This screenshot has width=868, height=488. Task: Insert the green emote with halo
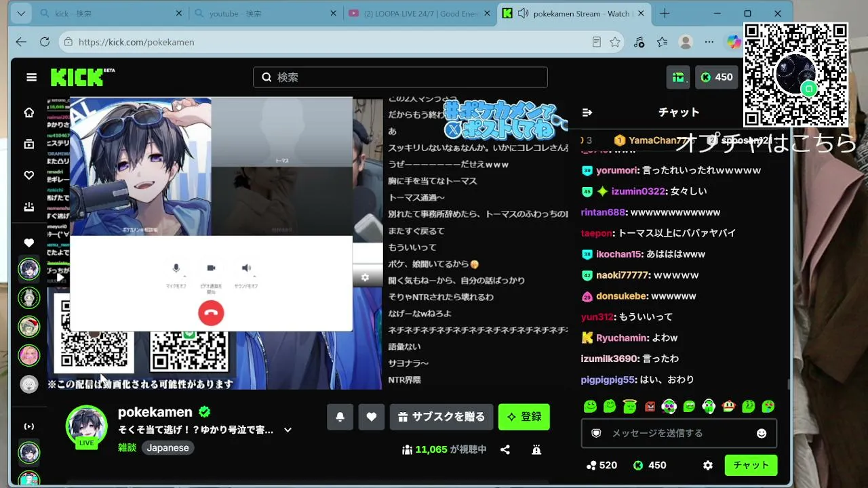pyautogui.click(x=630, y=407)
